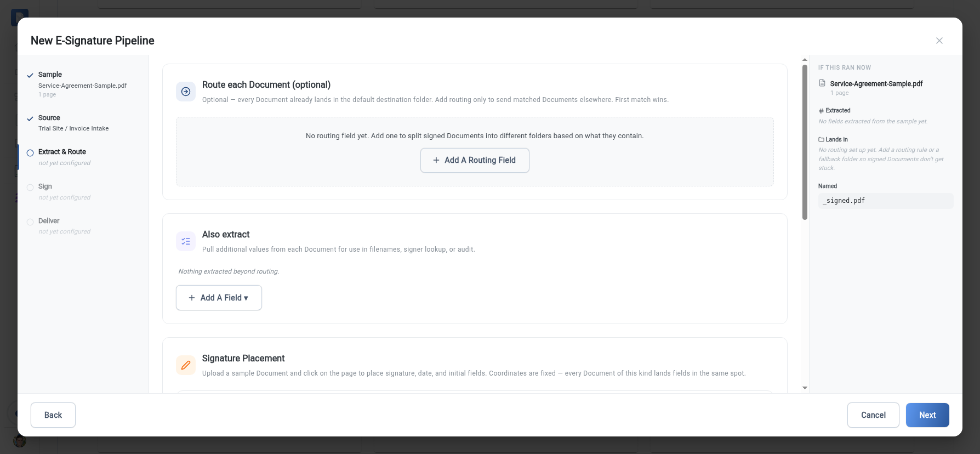Open the Add A Field dropdown
The height and width of the screenshot is (454, 980).
(219, 298)
